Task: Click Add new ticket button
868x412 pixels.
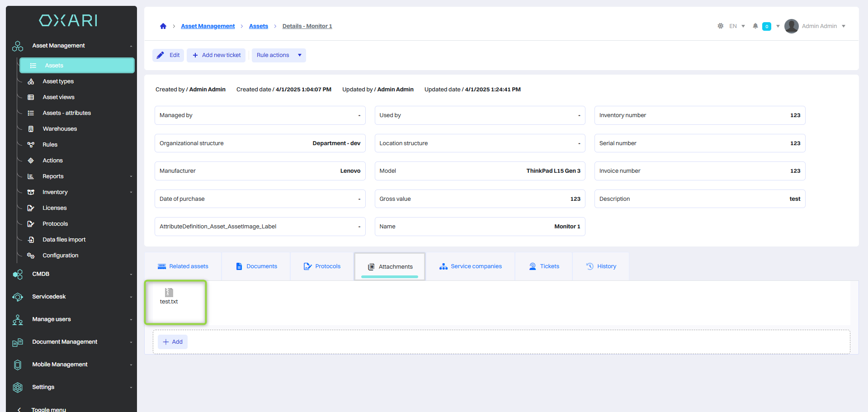Action: coord(216,55)
